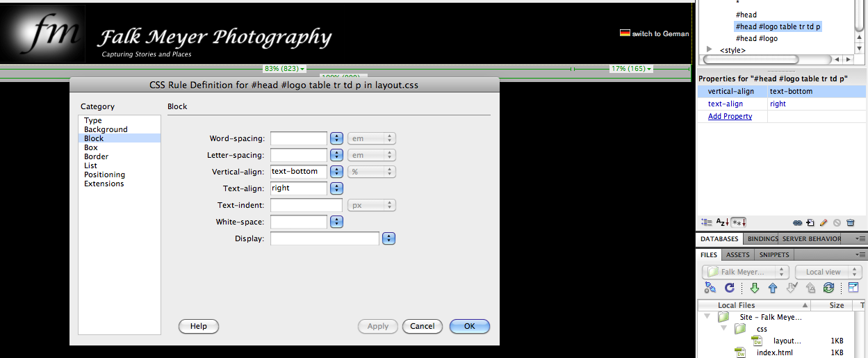This screenshot has width=868, height=358.
Task: Switch to Snippets tab
Action: click(774, 254)
